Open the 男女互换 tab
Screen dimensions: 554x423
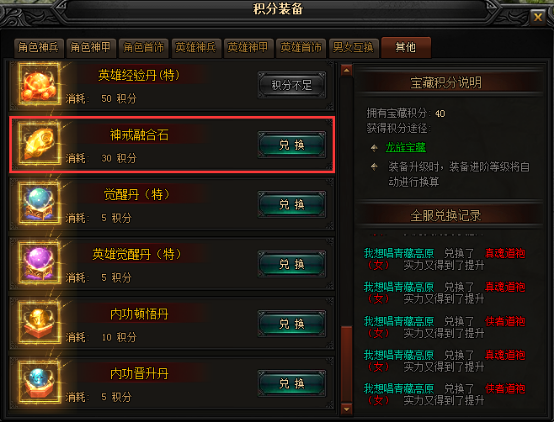click(353, 48)
